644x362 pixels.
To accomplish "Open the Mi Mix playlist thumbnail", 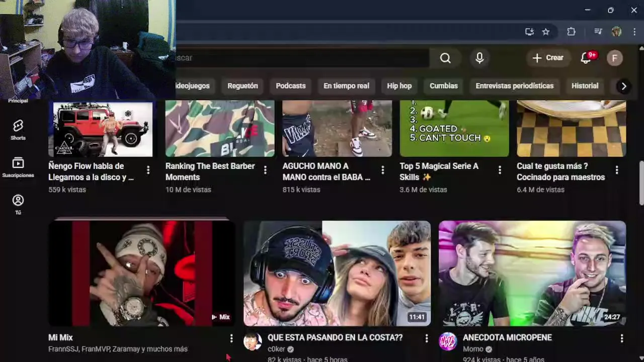I will point(142,274).
